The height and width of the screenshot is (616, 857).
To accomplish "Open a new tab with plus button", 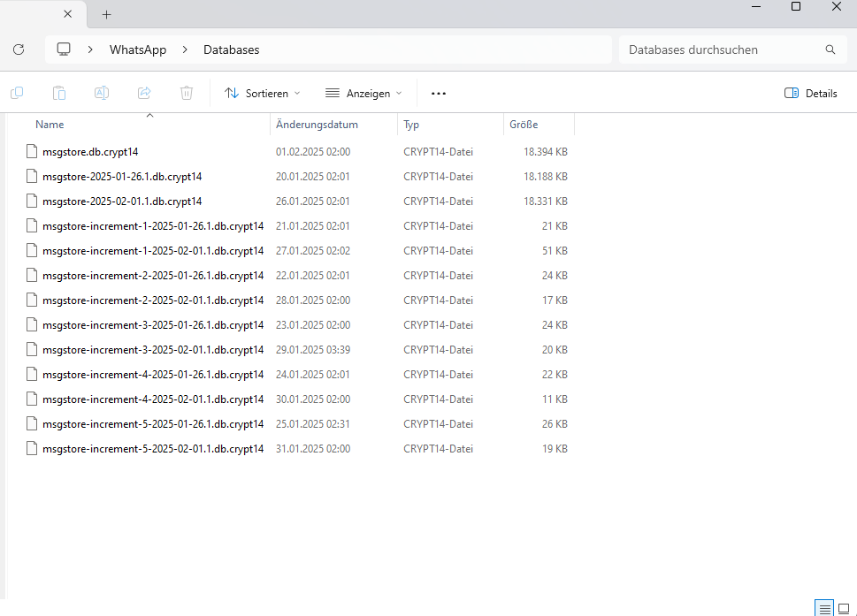I will (107, 14).
